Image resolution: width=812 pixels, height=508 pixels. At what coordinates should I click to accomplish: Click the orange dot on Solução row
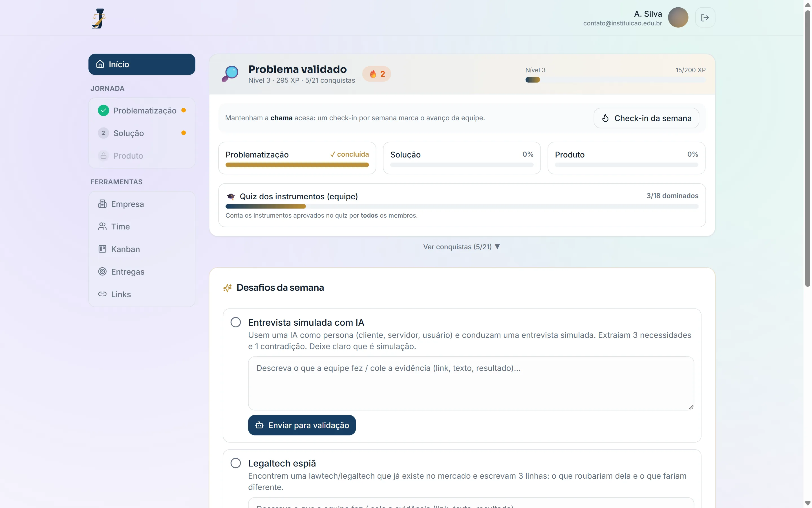(184, 133)
